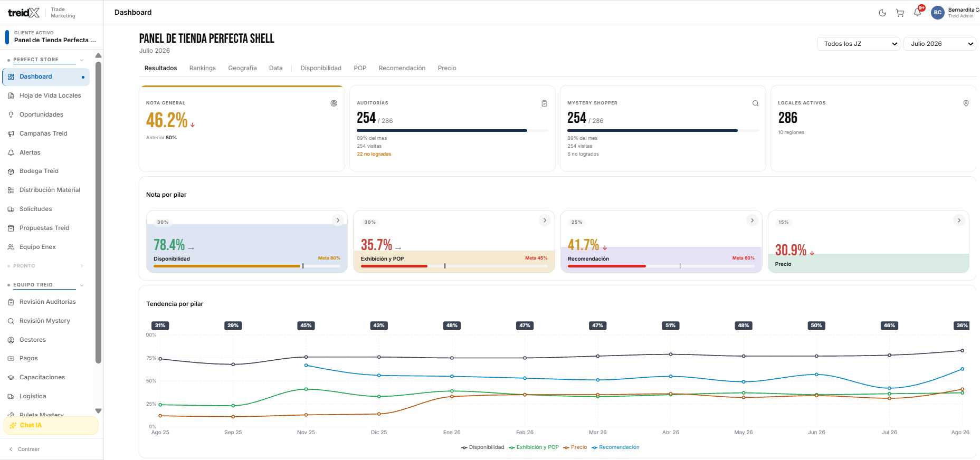980x460 pixels.
Task: Click the BC user avatar
Action: [x=938, y=13]
